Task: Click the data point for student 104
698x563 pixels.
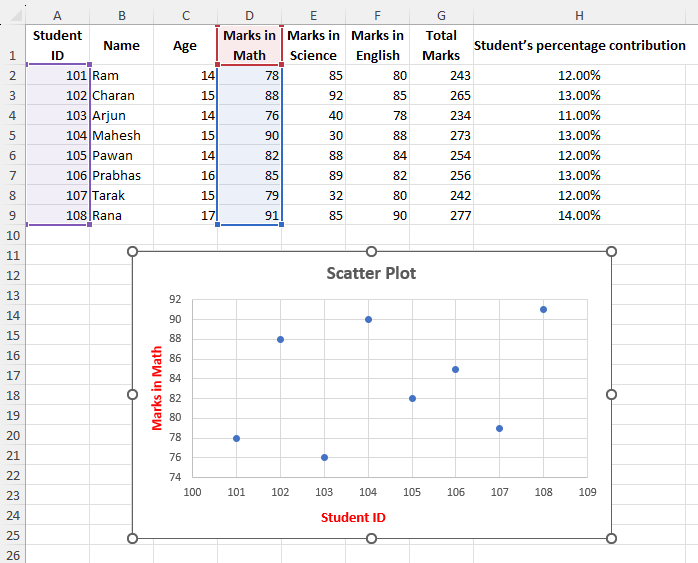Action: click(368, 319)
